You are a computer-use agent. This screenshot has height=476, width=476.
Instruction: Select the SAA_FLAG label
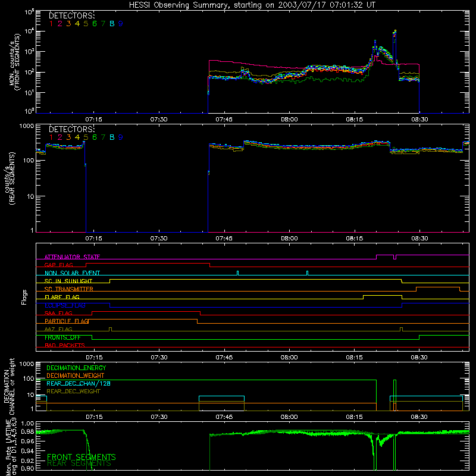pyautogui.click(x=58, y=313)
